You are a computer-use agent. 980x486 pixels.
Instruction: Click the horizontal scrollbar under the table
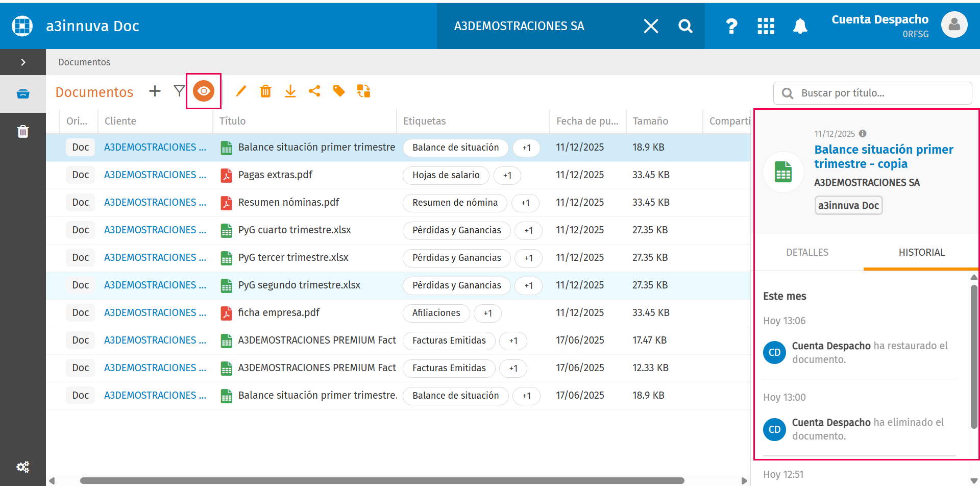(x=382, y=480)
